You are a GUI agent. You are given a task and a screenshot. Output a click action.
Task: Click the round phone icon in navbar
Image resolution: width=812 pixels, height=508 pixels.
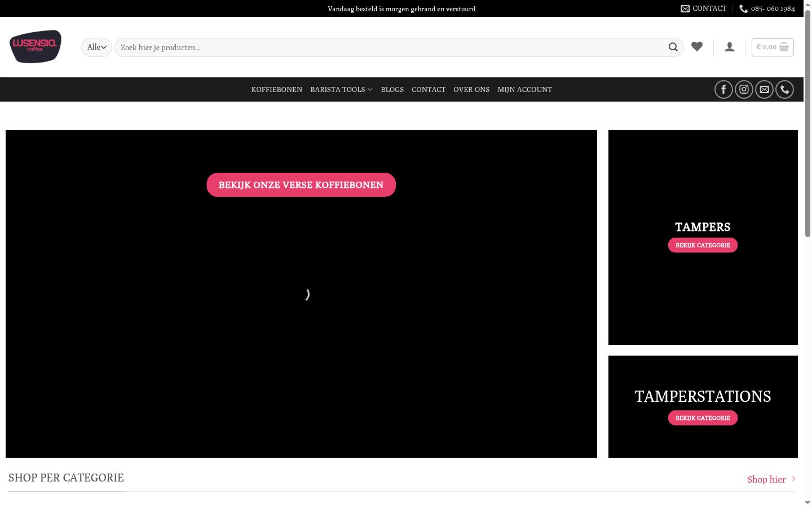[784, 89]
